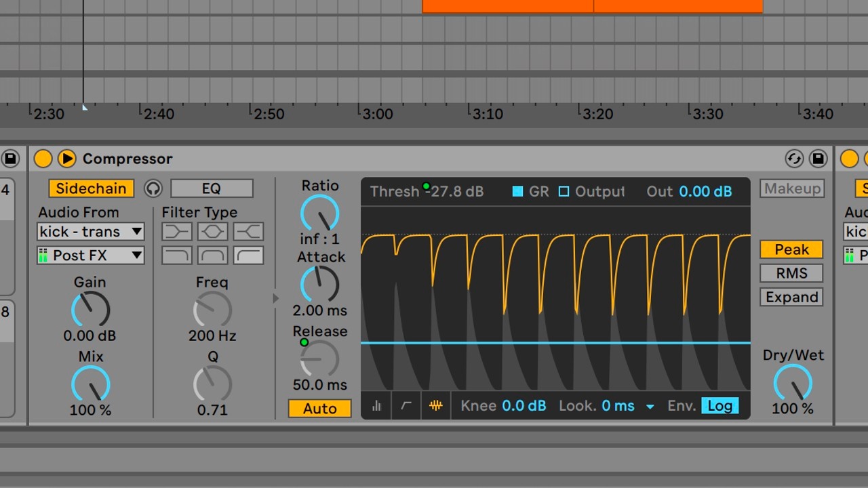Click the 3:40 timeline marker
Screen dimensions: 868x488
point(818,114)
